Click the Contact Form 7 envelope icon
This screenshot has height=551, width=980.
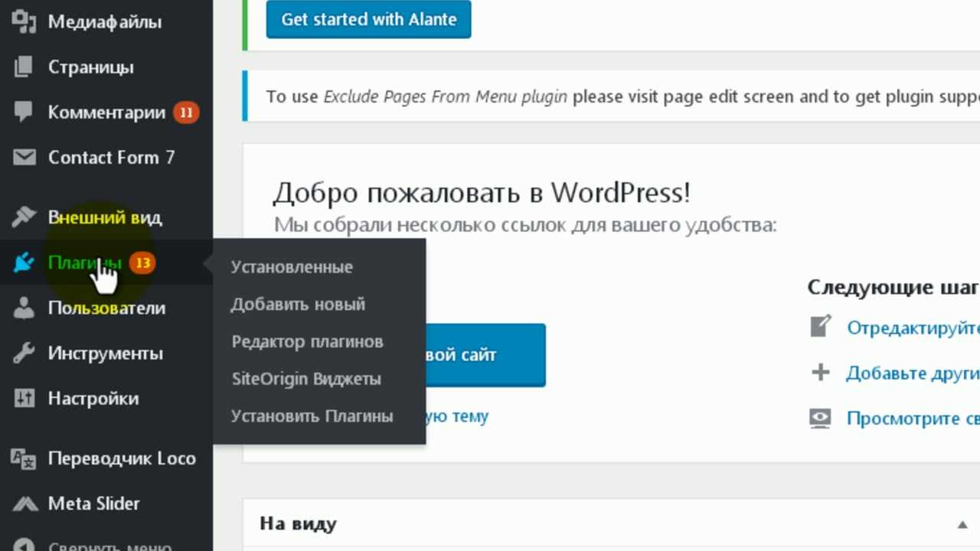tap(24, 158)
